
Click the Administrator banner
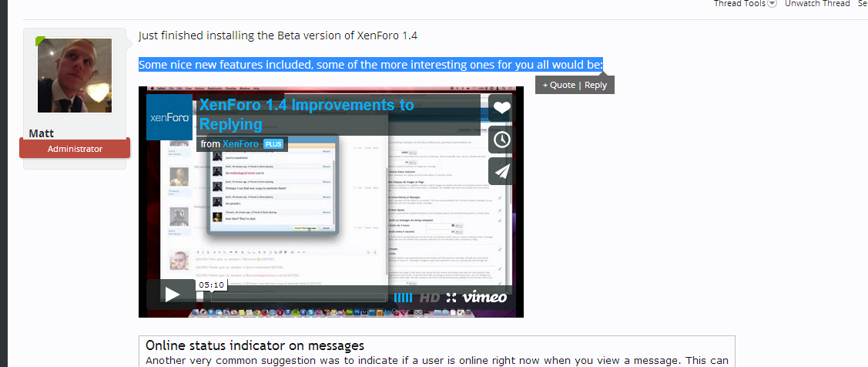tap(75, 149)
